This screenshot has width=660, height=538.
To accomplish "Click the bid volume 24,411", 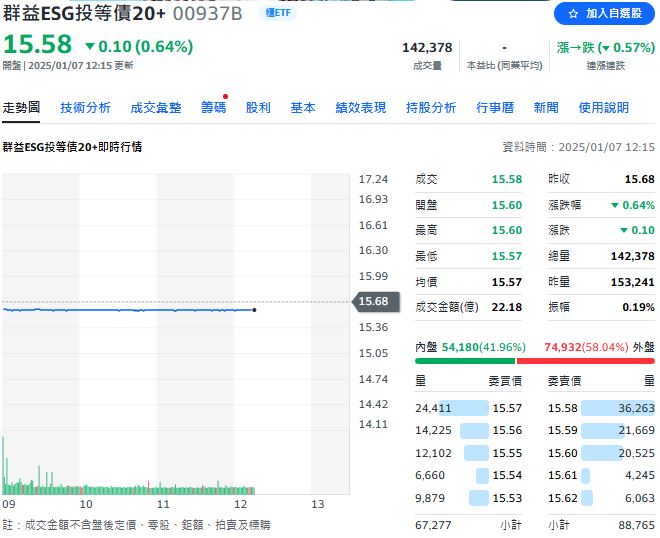I will click(x=433, y=408).
